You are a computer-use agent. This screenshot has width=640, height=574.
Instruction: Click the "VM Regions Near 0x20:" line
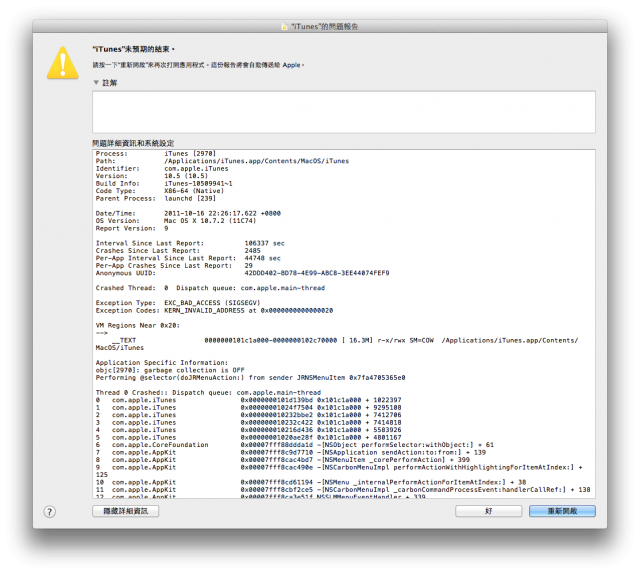click(x=138, y=325)
